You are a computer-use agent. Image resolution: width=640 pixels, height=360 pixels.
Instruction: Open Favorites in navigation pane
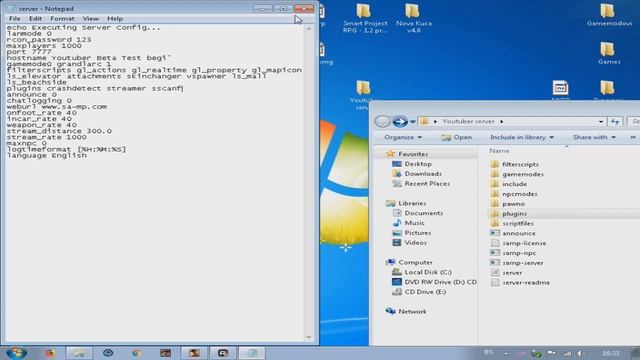(x=413, y=154)
